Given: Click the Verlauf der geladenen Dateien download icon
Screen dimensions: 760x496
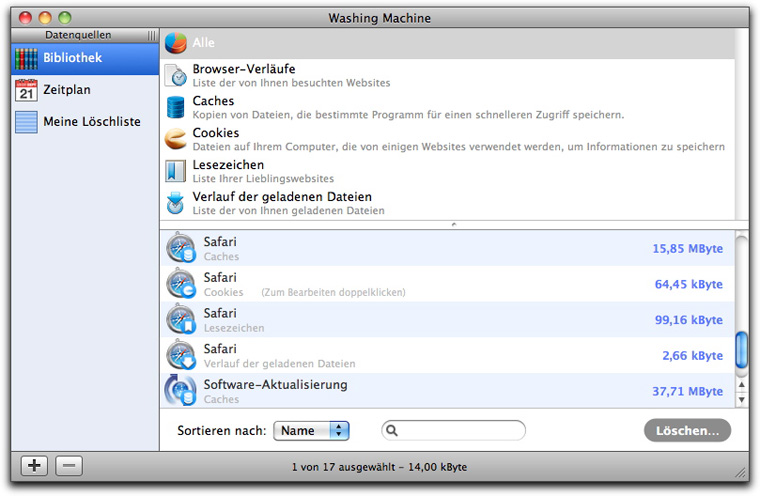Looking at the screenshot, I should (x=175, y=203).
